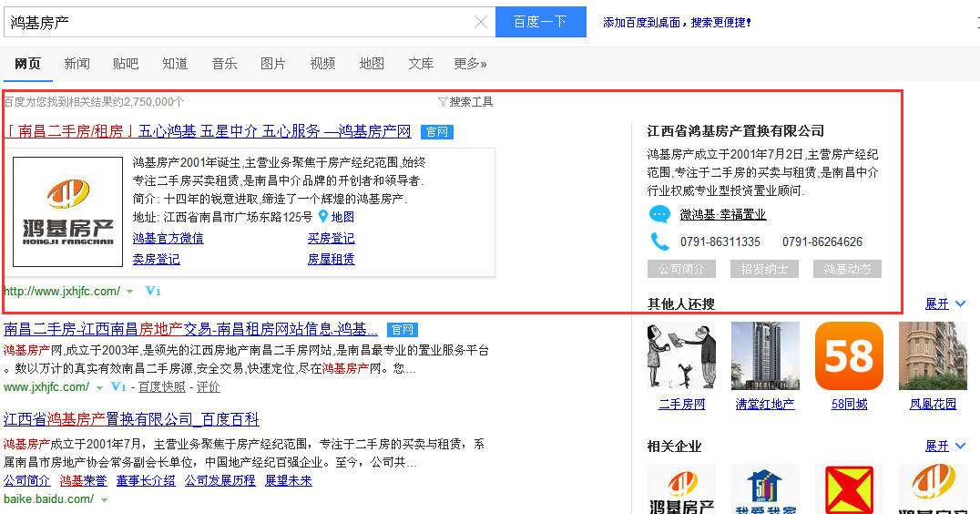Open the 鸿基荣誉 sublink
Viewport: 980px width, 514px height.
(83, 481)
